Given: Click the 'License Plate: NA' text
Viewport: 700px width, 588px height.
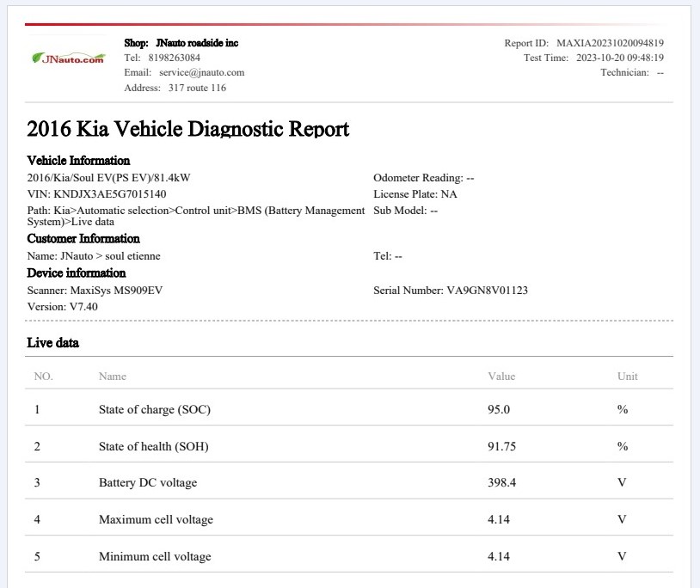Looking at the screenshot, I should pos(415,194).
